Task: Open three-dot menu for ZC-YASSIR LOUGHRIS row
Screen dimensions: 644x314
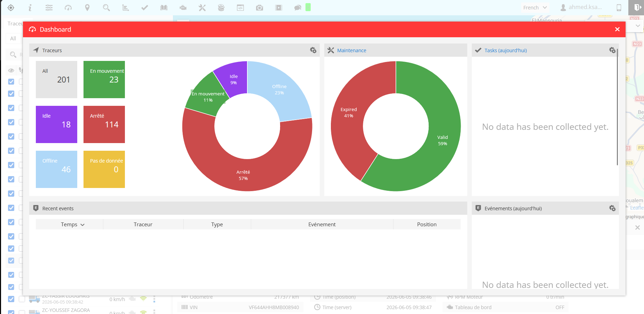Action: [154, 299]
